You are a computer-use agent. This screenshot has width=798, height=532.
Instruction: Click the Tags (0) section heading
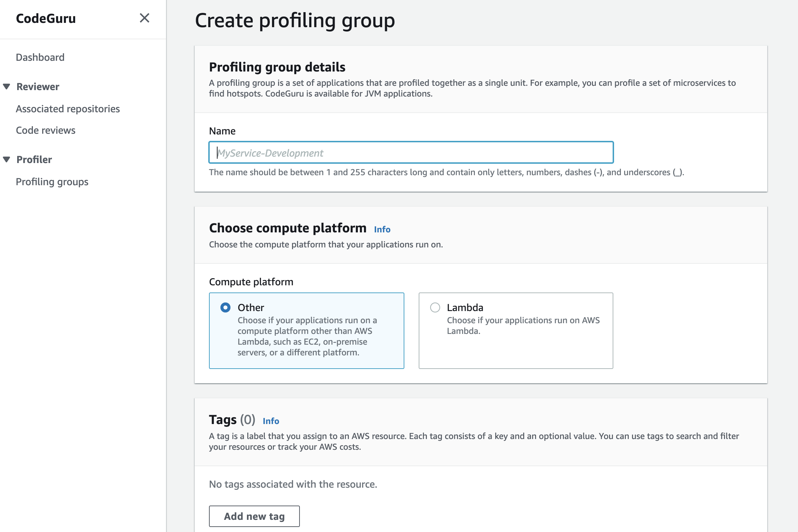coord(232,420)
